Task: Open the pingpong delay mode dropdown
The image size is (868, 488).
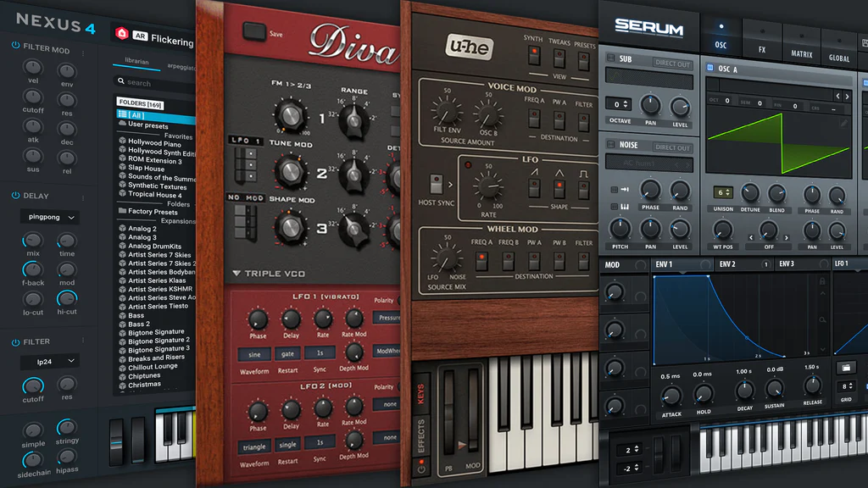Action: [50, 217]
